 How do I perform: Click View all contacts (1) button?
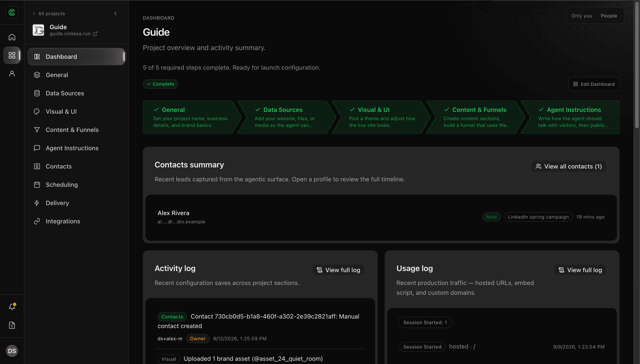point(569,166)
